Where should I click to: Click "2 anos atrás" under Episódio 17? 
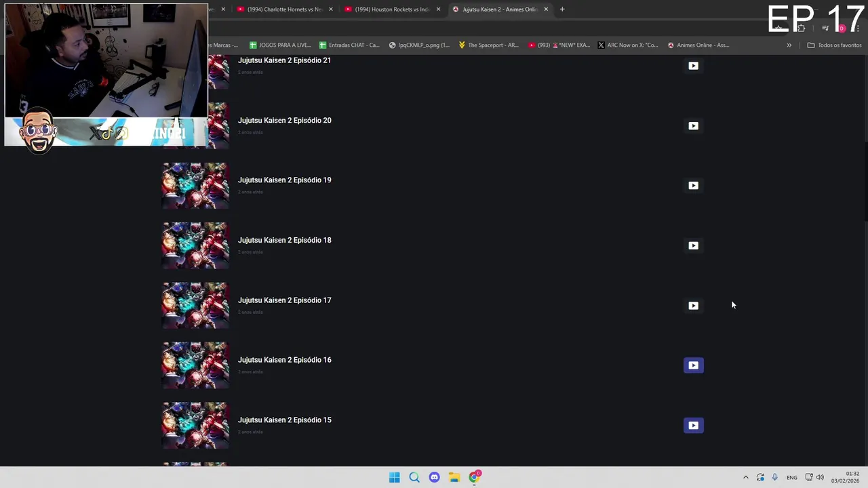click(x=250, y=312)
